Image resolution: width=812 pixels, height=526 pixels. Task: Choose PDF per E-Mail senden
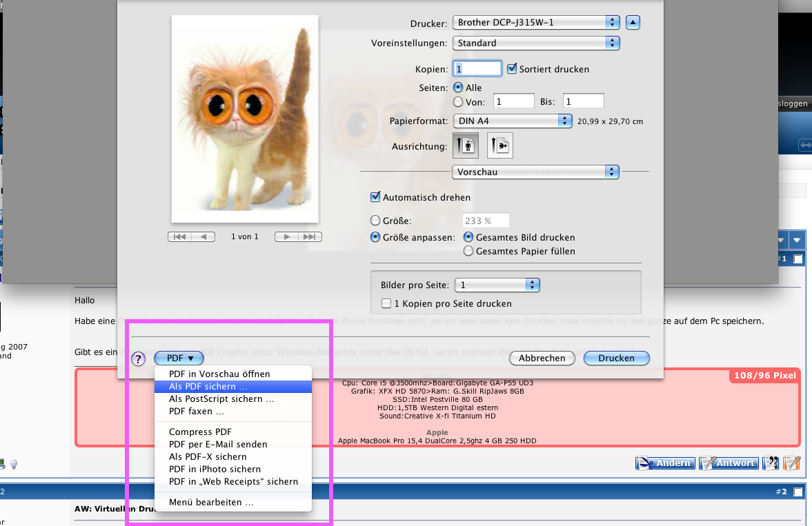point(233,444)
